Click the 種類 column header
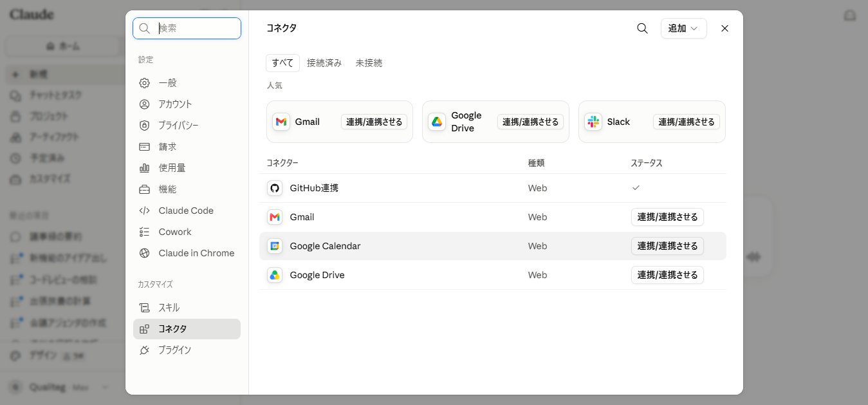The width and height of the screenshot is (868, 405). tap(536, 163)
